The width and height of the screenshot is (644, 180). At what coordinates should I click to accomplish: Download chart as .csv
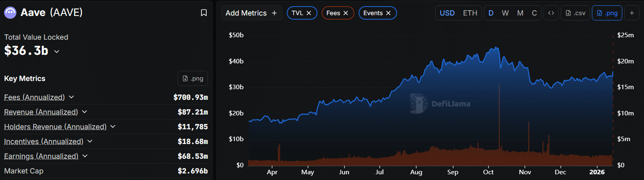(575, 13)
